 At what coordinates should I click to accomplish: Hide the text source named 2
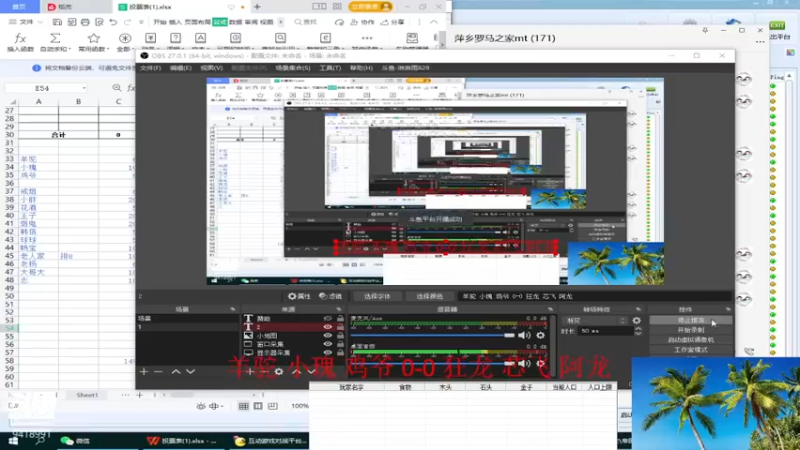[x=328, y=327]
